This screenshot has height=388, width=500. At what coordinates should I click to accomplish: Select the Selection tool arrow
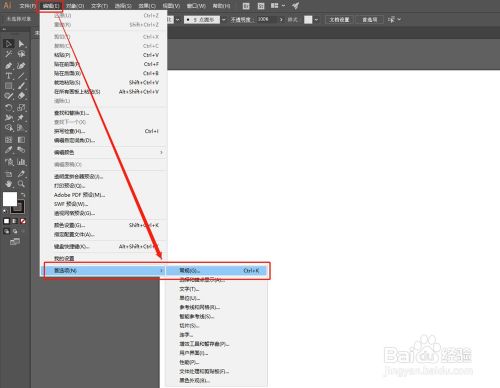click(x=9, y=44)
